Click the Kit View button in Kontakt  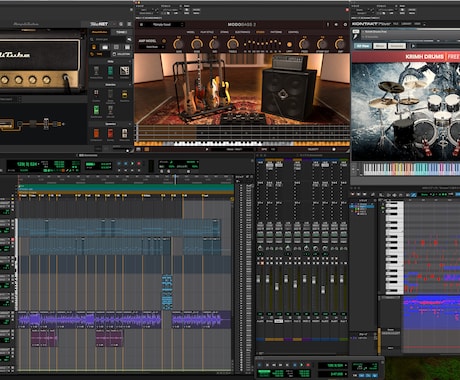[362, 46]
